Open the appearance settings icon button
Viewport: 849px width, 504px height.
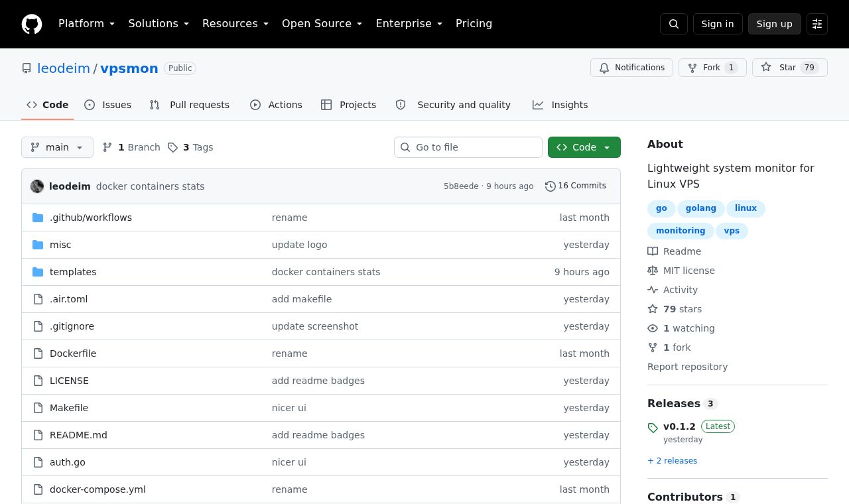(817, 24)
